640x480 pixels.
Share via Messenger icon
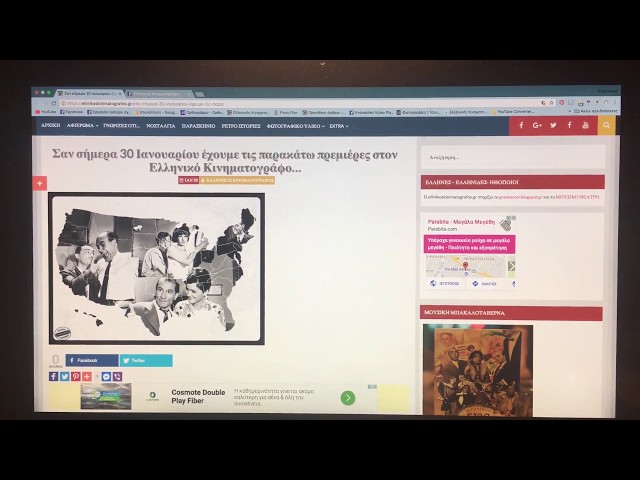[107, 377]
